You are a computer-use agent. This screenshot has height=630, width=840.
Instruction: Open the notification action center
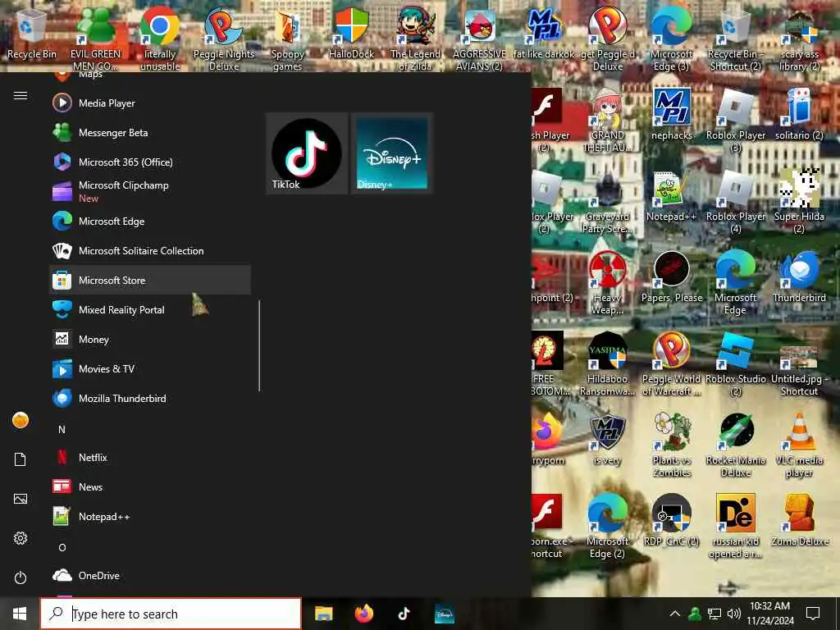(813, 614)
